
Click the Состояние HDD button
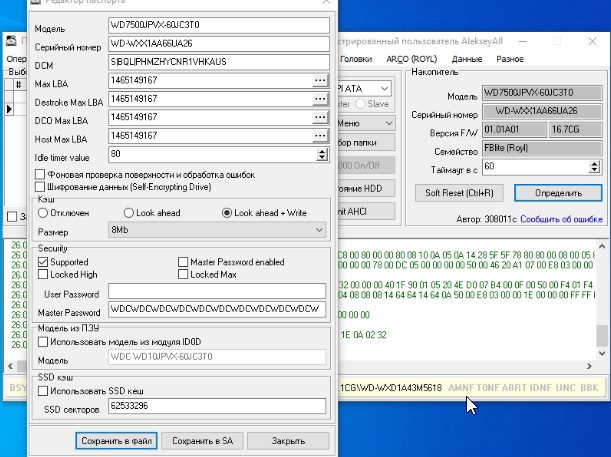366,189
